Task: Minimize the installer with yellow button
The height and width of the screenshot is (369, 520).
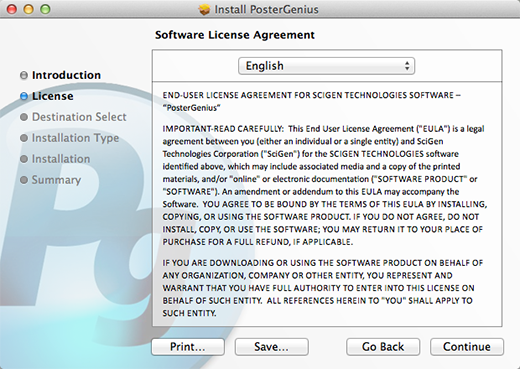Action: tap(28, 9)
